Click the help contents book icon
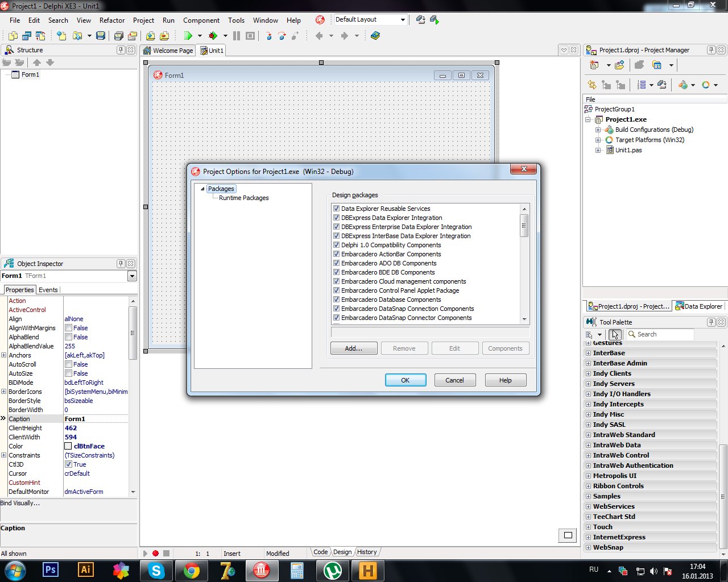 point(375,36)
